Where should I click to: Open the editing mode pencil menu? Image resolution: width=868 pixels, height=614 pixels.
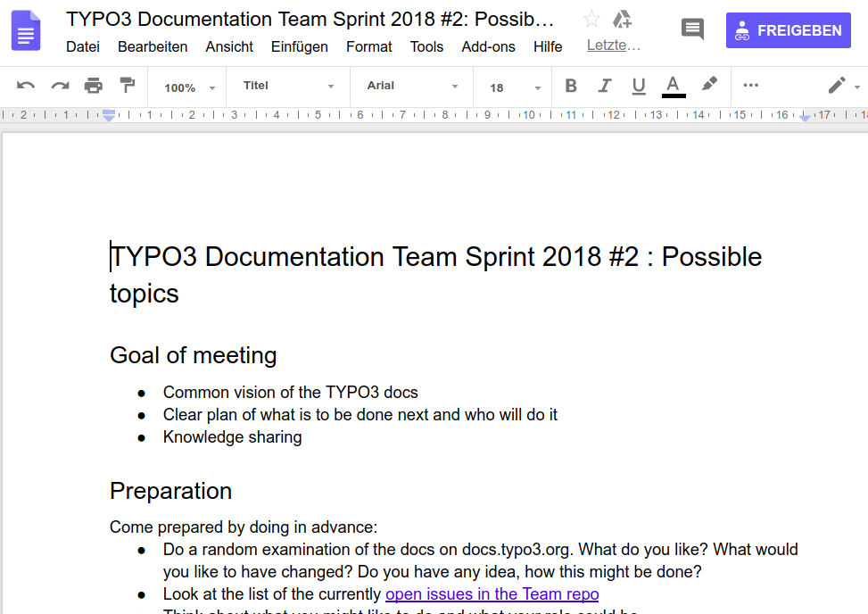(x=843, y=86)
